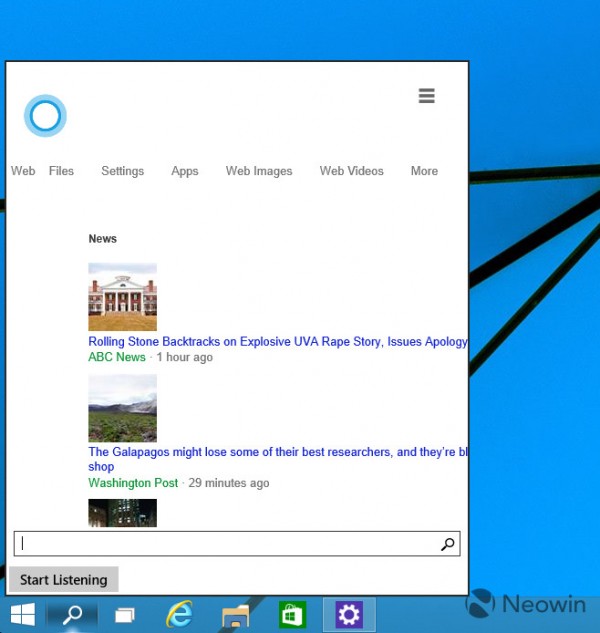The width and height of the screenshot is (600, 633).
Task: Open the Rolling Stone UVA story link
Action: [x=277, y=342]
